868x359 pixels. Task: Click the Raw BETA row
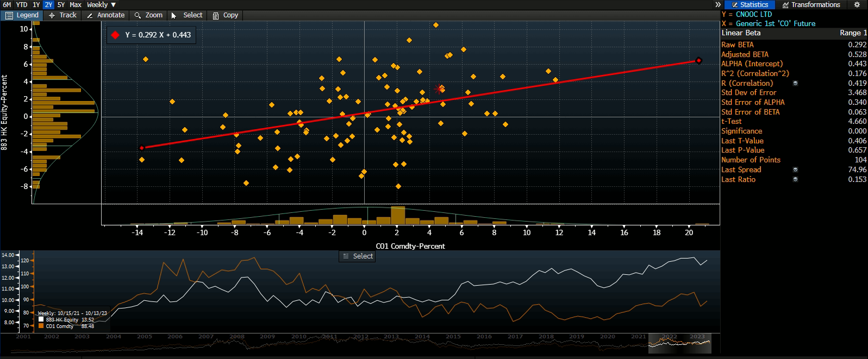794,45
